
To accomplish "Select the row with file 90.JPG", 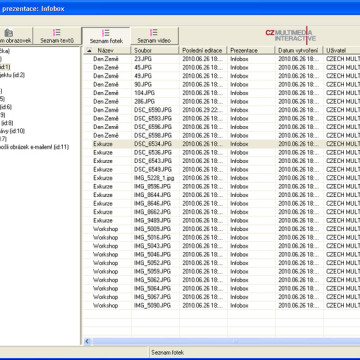I will coord(221,84).
